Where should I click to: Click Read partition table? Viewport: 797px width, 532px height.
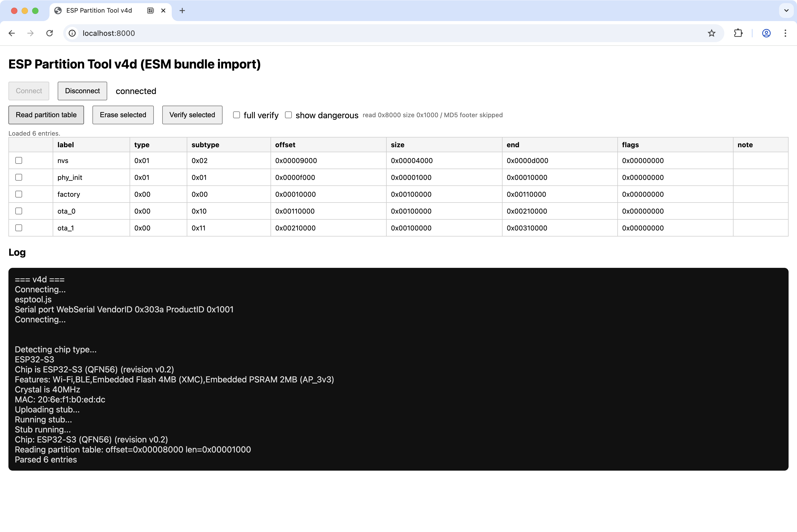[46, 115]
